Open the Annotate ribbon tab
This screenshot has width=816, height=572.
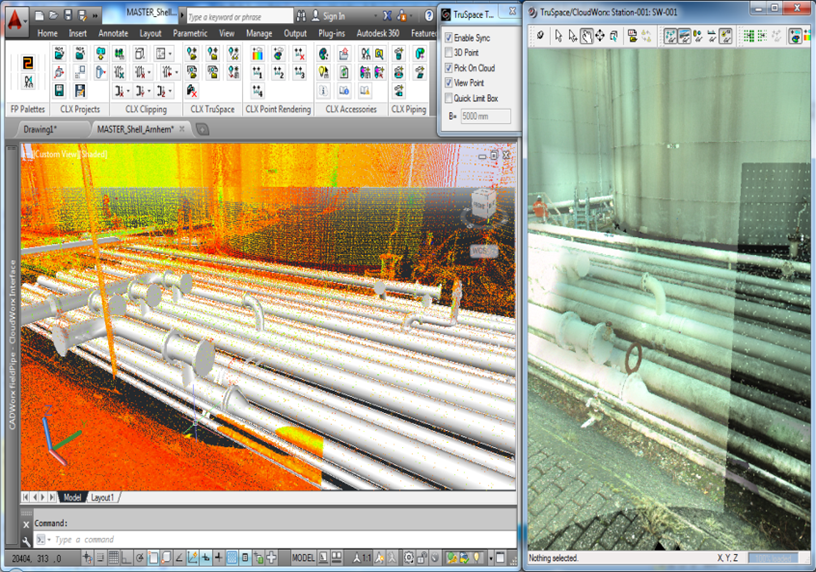click(x=113, y=33)
